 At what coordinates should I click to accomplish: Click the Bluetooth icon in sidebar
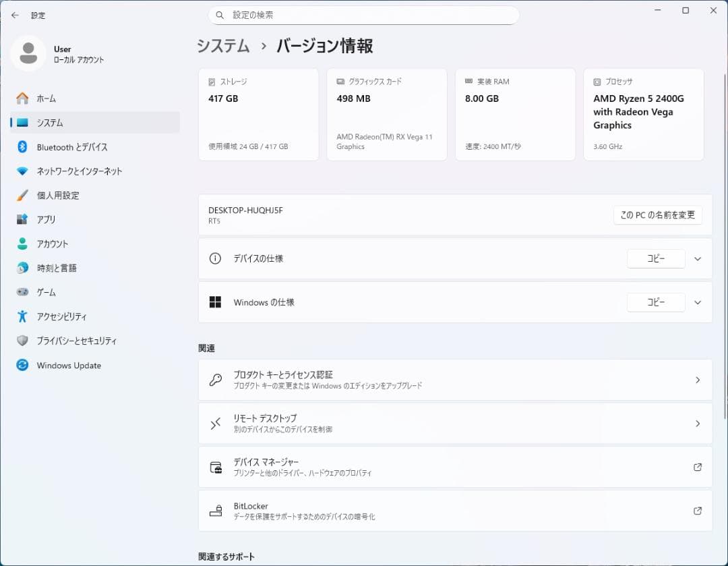click(22, 147)
